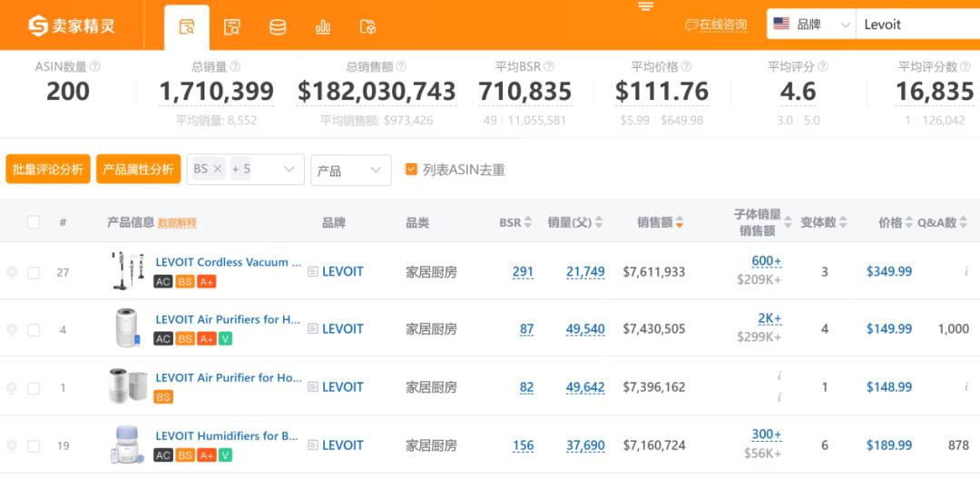The image size is (980, 478).
Task: Open the monitored folder tab icon
Action: coord(368,27)
